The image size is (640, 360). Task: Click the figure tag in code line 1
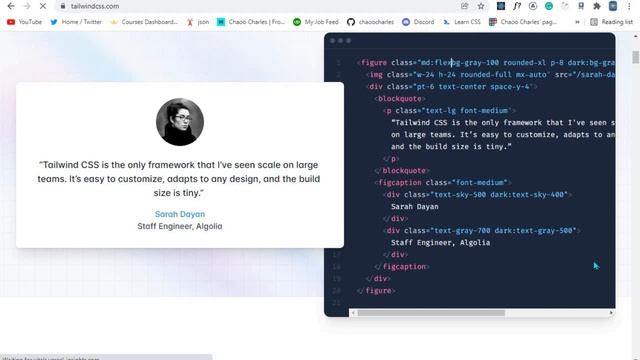coord(373,62)
